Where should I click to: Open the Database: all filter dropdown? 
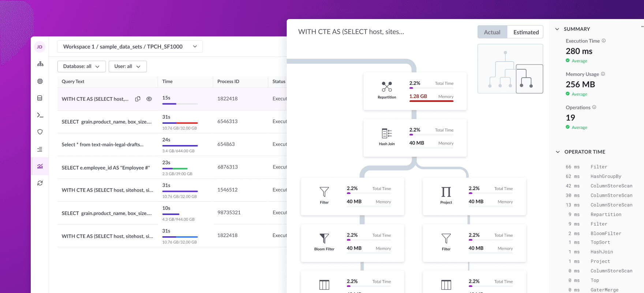[82, 66]
